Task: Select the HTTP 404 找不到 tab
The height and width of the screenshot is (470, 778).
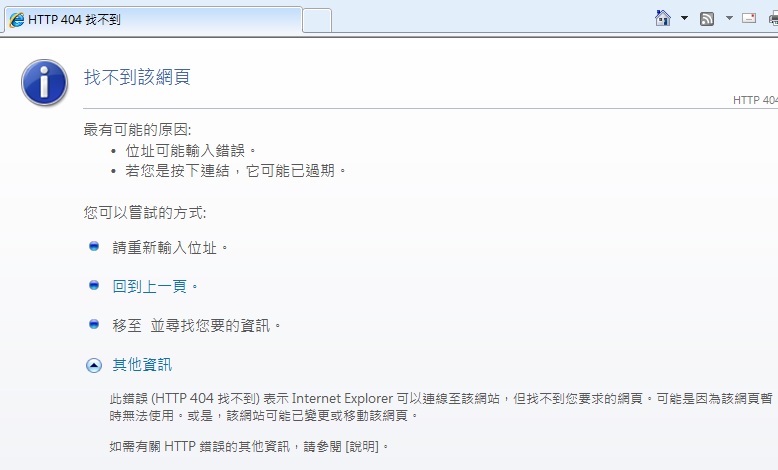Action: [x=153, y=20]
